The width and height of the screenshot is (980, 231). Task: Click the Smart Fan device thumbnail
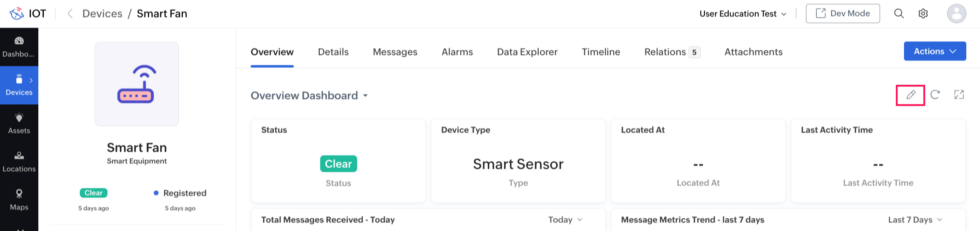click(x=137, y=84)
